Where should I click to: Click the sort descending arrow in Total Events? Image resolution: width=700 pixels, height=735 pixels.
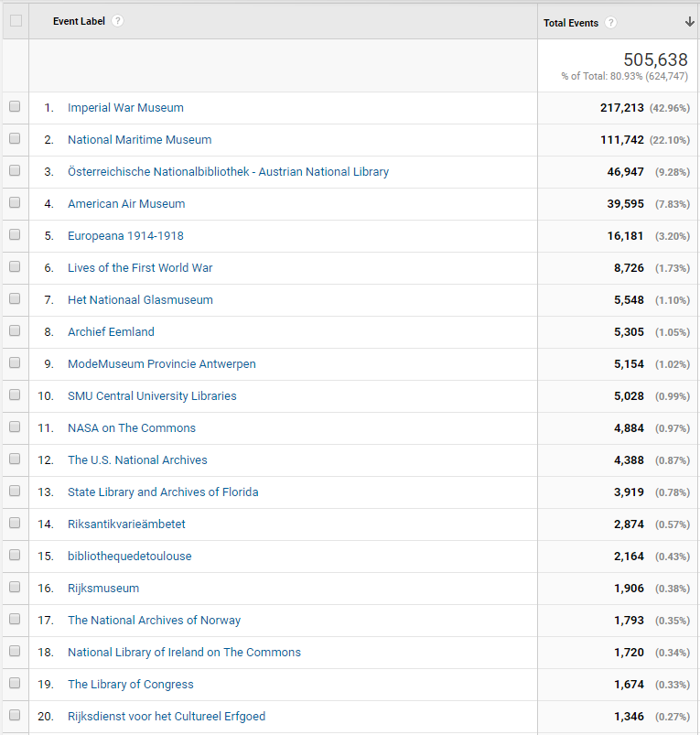pos(689,22)
